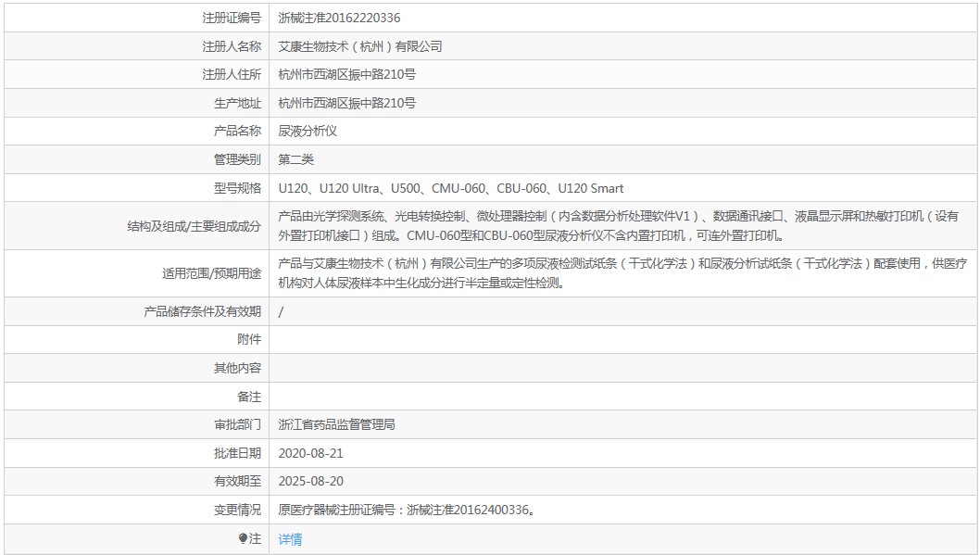Click the 其他内容 label
Image resolution: width=980 pixels, height=555 pixels.
pyautogui.click(x=237, y=368)
